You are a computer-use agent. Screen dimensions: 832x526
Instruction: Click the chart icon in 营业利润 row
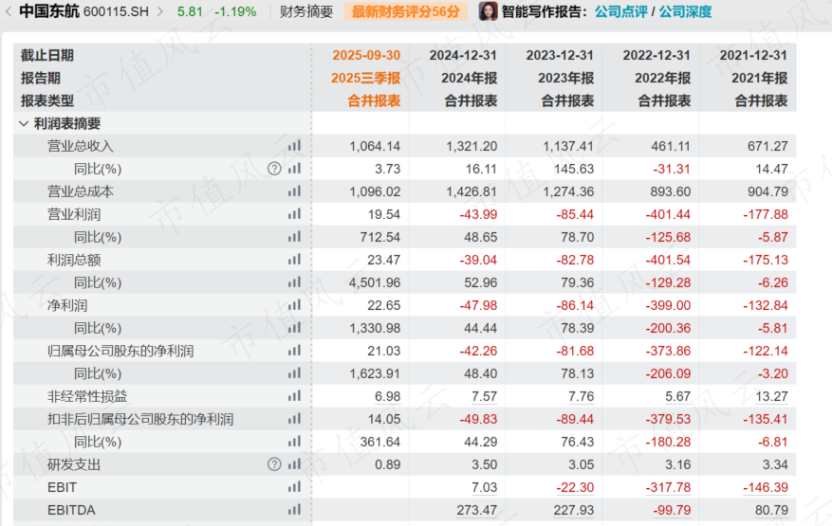(294, 214)
